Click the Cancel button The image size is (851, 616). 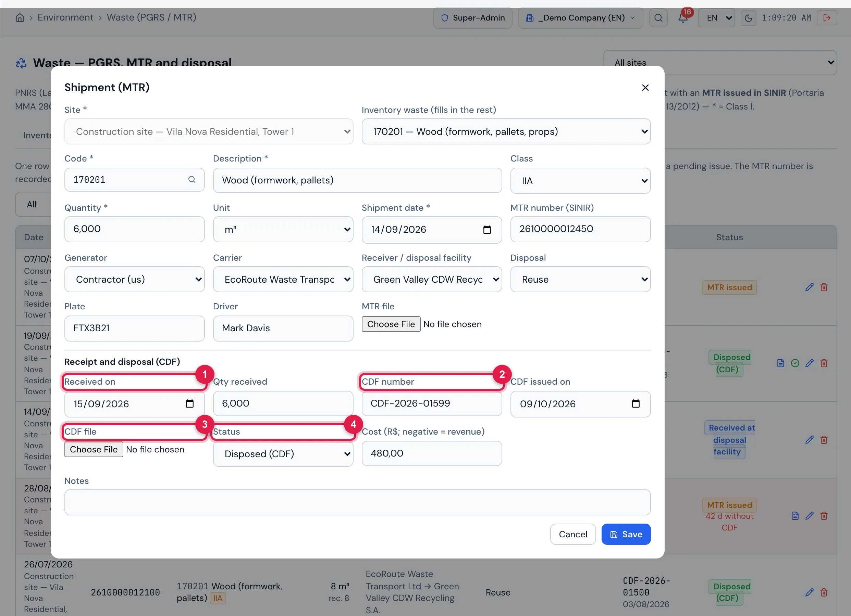coord(572,534)
